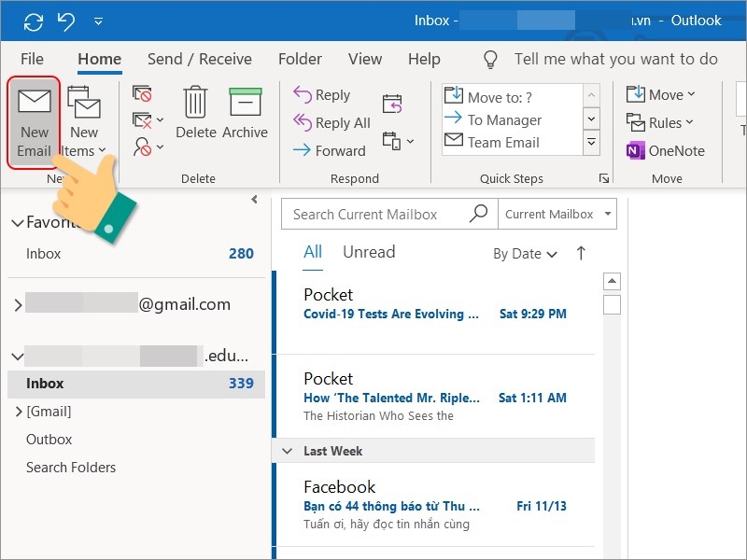Screen dimensions: 747x560
Task: Open Search Folders
Action: [x=71, y=468]
